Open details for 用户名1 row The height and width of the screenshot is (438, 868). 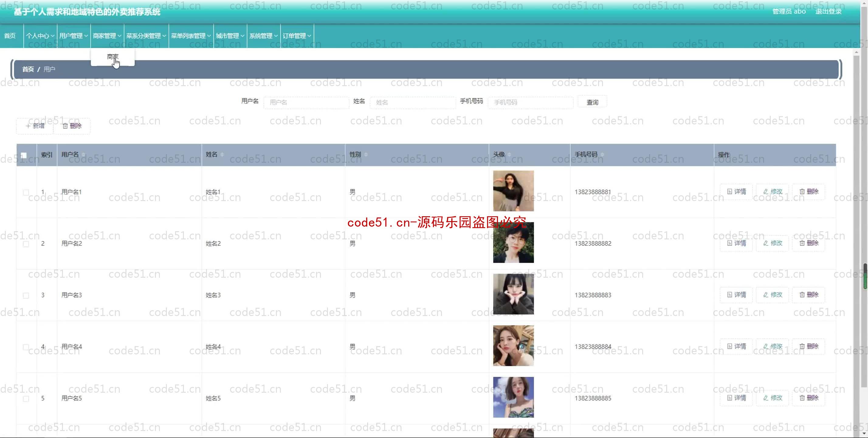point(736,192)
